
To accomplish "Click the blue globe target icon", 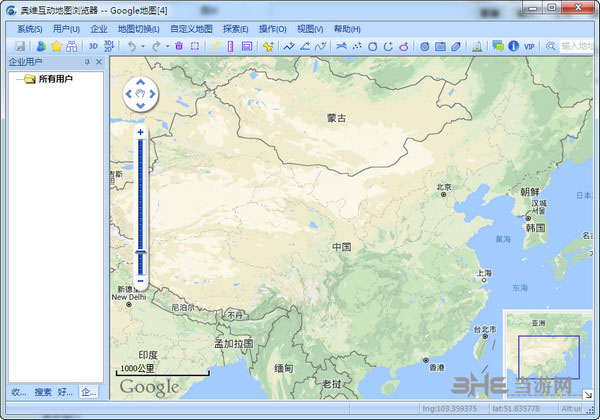I will (x=424, y=46).
